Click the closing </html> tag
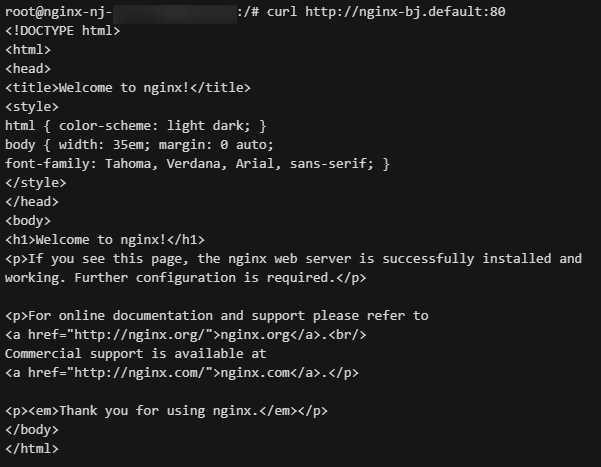The image size is (601, 467). click(x=32, y=449)
